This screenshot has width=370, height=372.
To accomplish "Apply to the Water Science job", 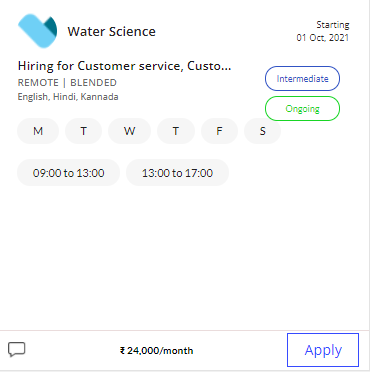I will click(323, 350).
